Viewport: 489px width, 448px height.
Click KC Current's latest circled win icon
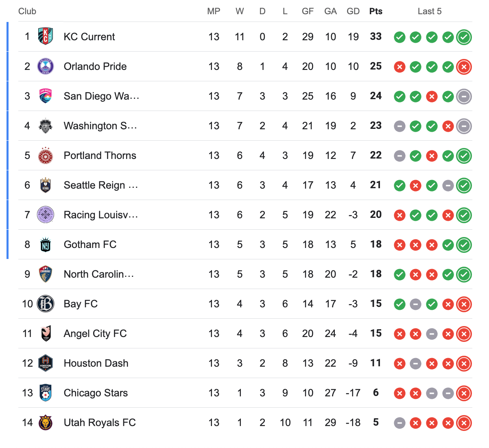pyautogui.click(x=464, y=37)
